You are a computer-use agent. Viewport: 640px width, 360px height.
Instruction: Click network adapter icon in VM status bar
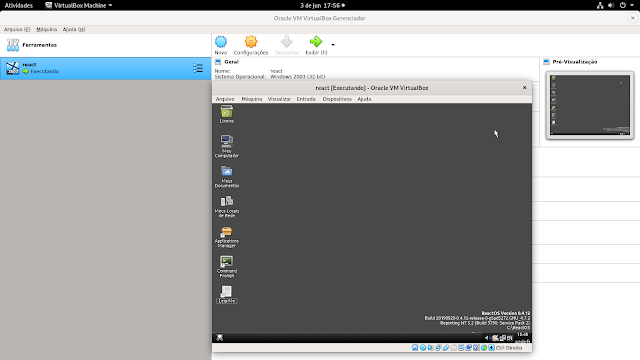tap(438, 348)
